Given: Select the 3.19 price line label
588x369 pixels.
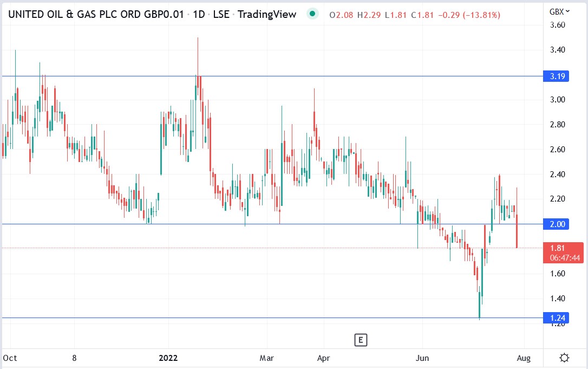Looking at the screenshot, I should (x=556, y=76).
